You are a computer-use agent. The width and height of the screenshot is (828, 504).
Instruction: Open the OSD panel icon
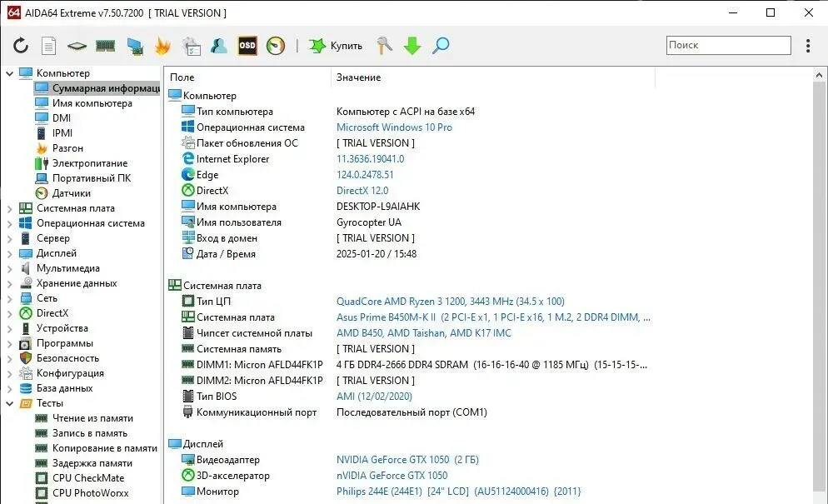click(247, 46)
